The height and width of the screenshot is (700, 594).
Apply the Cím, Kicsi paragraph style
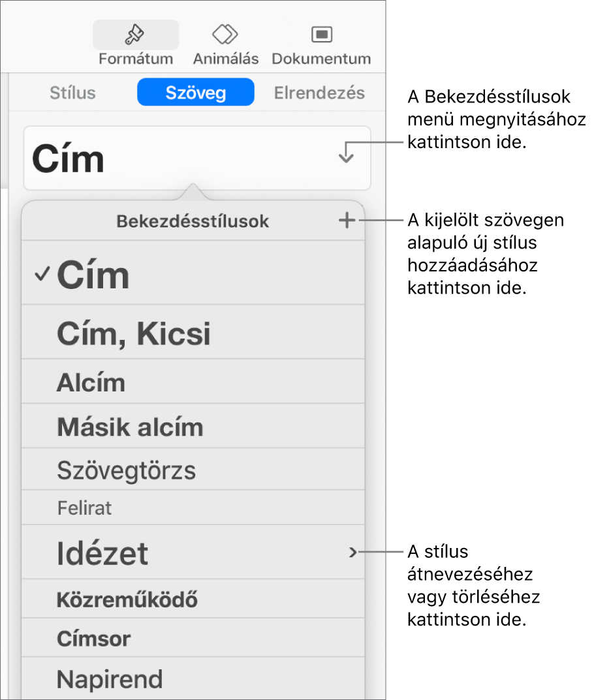click(193, 333)
